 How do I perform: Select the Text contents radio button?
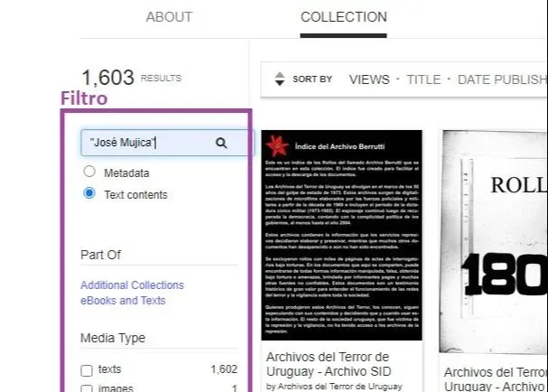[x=88, y=193]
